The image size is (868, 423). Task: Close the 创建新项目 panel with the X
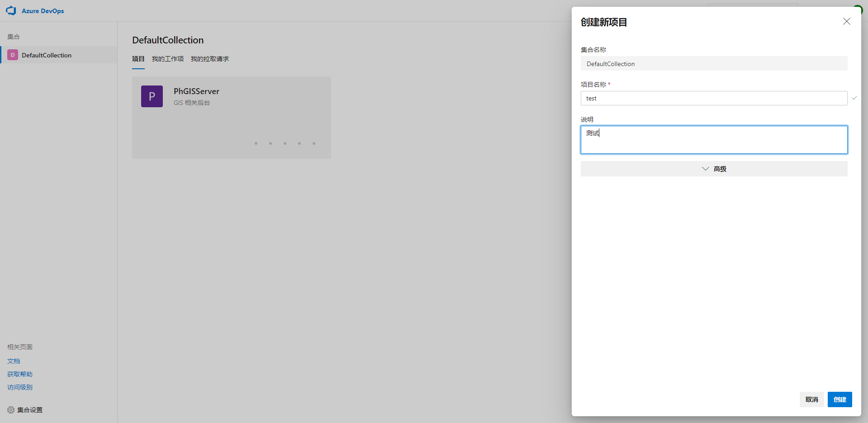(846, 22)
